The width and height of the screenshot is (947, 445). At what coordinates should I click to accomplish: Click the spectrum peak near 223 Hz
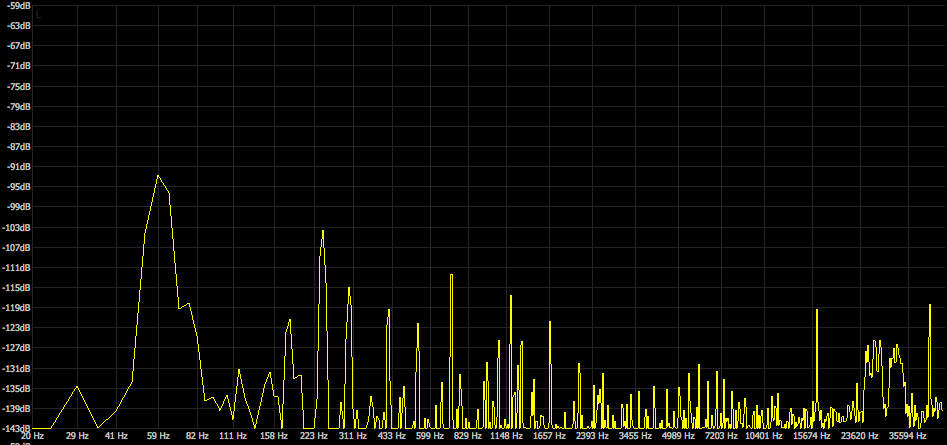(x=323, y=231)
